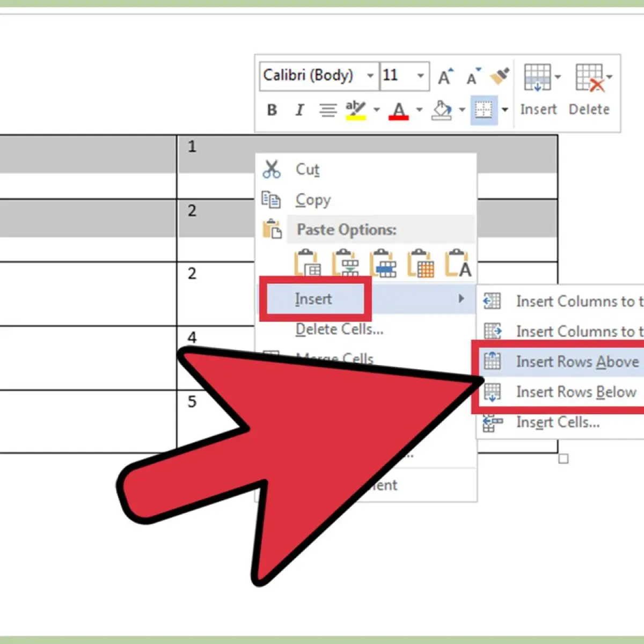Click the Insert Rows Below icon
The width and height of the screenshot is (644, 644).
(492, 392)
